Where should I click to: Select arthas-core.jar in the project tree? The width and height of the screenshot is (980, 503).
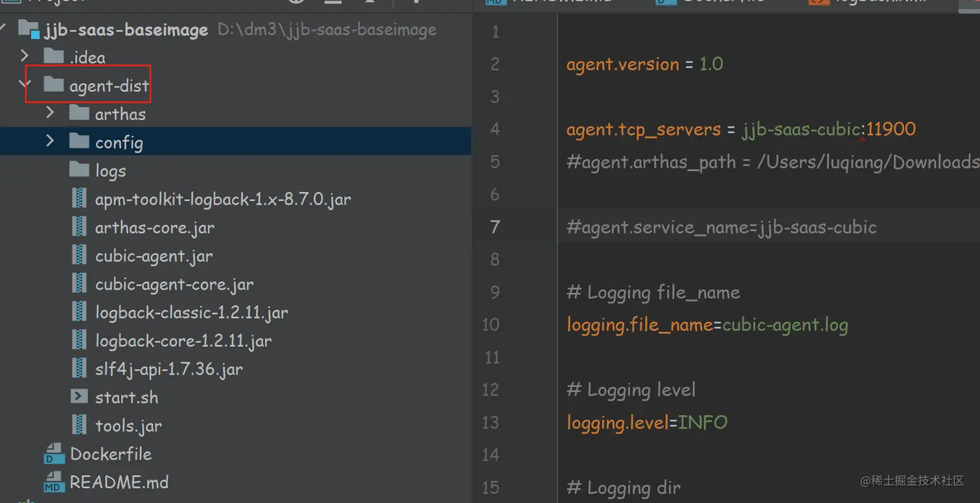pos(154,228)
